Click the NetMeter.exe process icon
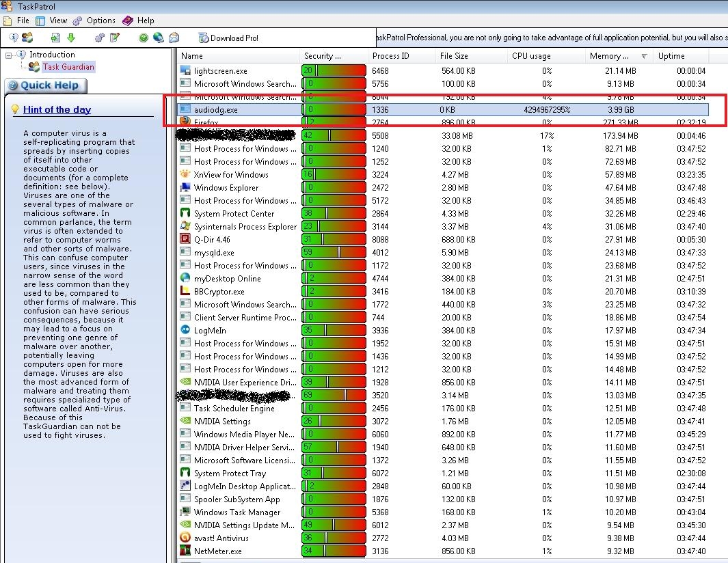The width and height of the screenshot is (728, 563). pos(185,551)
